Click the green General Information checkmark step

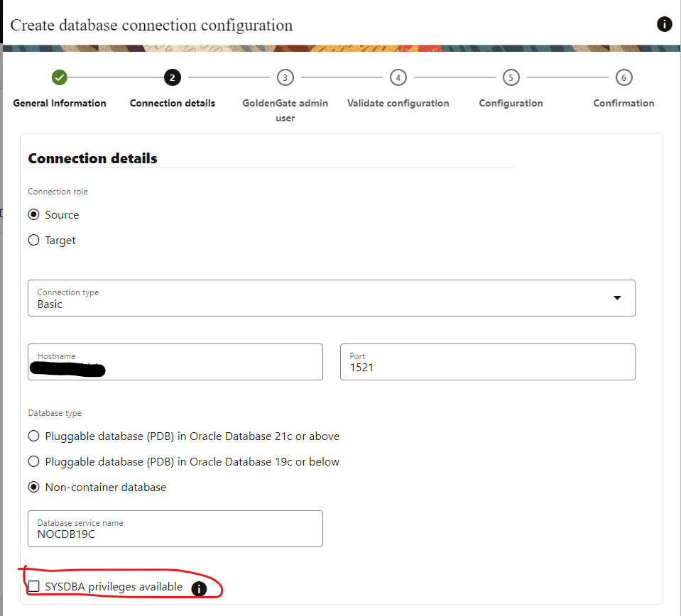click(60, 77)
